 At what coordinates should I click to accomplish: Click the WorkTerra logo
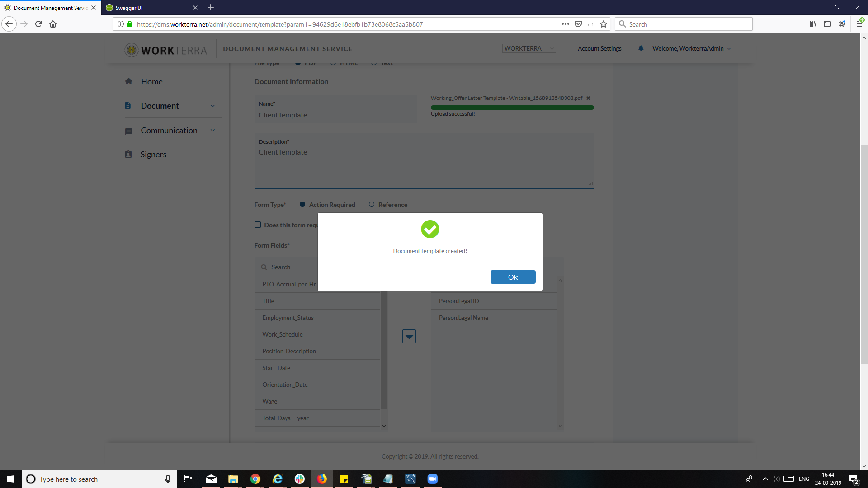[166, 50]
